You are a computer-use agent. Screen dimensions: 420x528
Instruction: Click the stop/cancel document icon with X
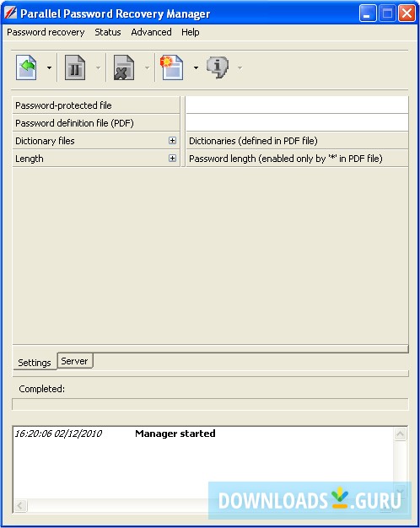coord(124,67)
